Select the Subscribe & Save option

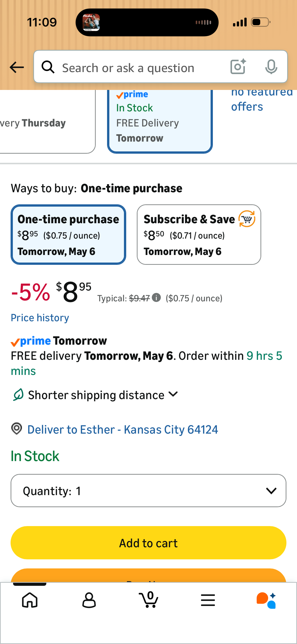[199, 235]
